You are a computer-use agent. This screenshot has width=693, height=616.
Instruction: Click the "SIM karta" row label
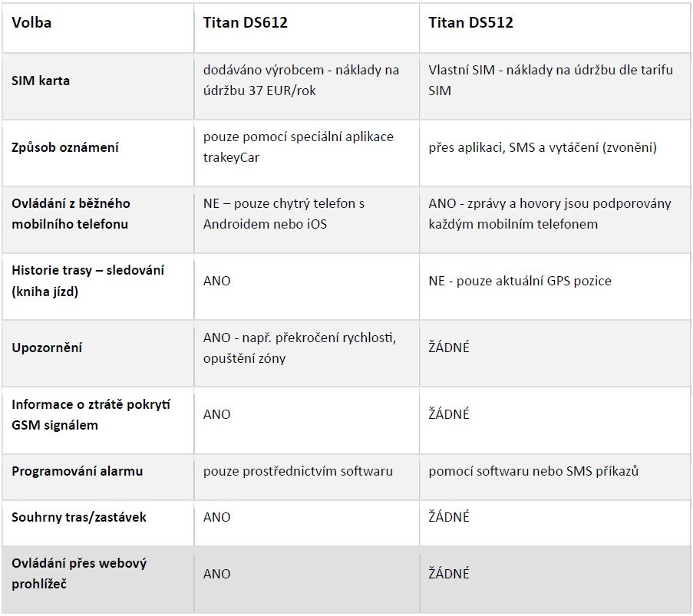coord(41,80)
